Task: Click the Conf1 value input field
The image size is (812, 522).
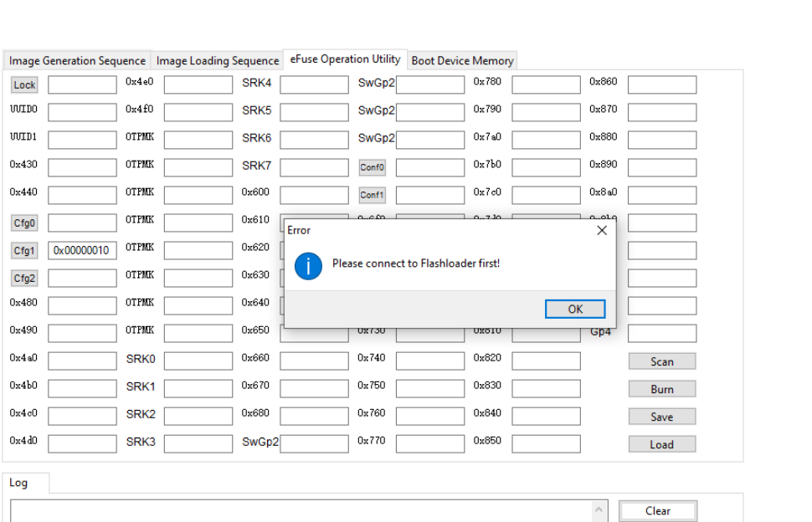Action: (x=430, y=195)
